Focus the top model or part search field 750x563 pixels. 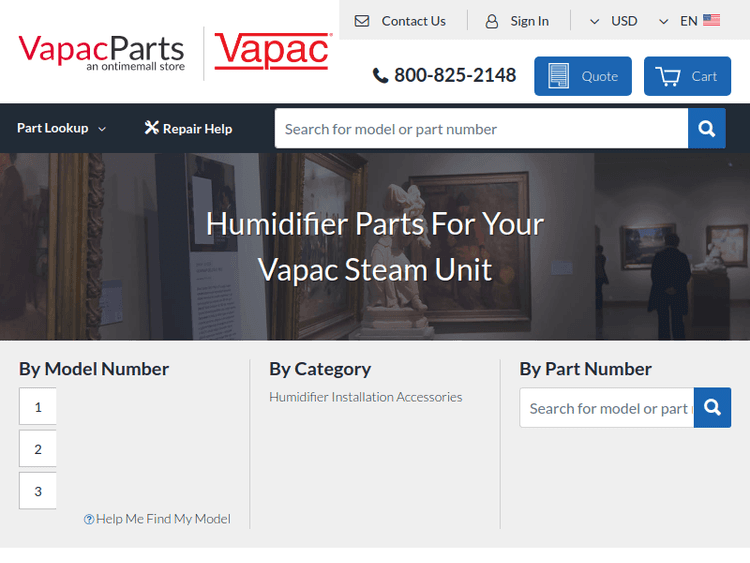point(481,128)
